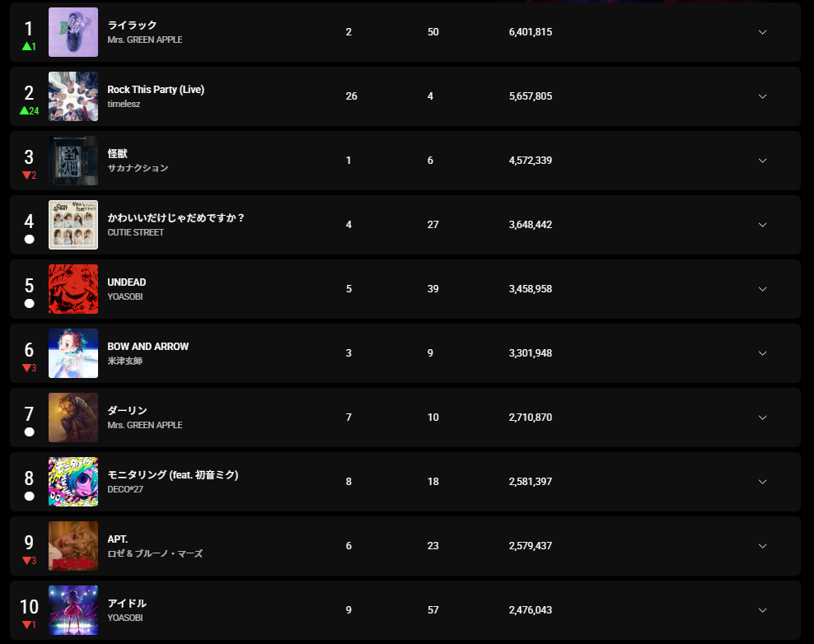Screen dimensions: 814x644
Task: Expand details for ライラック row
Action: pyautogui.click(x=762, y=32)
